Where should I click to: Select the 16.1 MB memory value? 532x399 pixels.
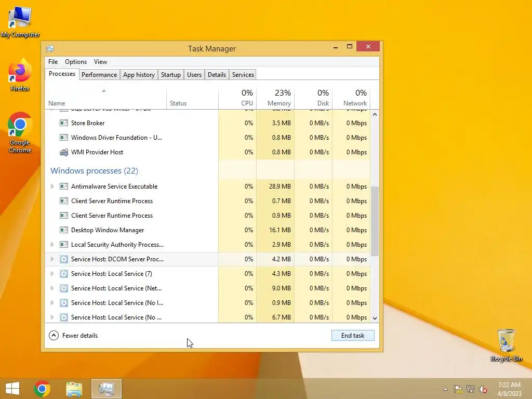coord(280,230)
